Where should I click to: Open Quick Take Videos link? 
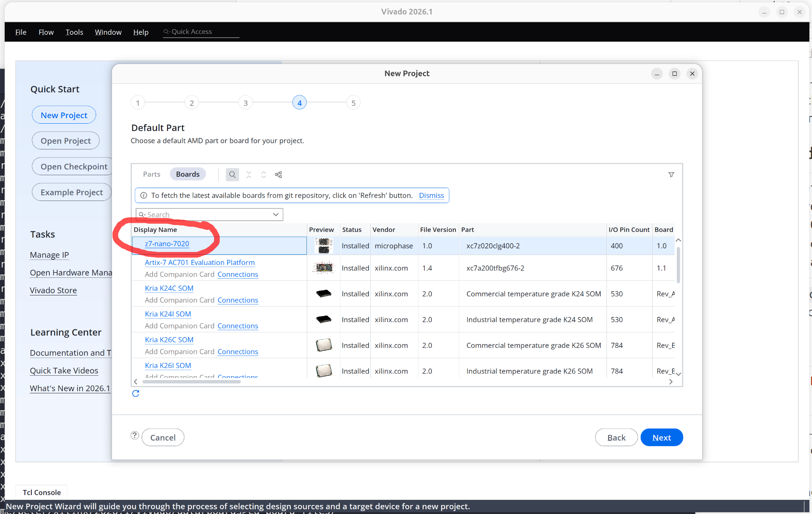pyautogui.click(x=64, y=371)
